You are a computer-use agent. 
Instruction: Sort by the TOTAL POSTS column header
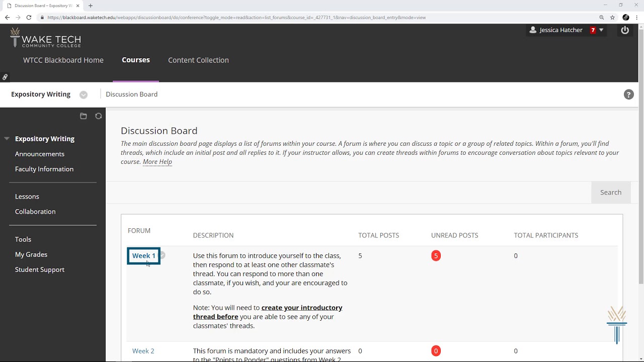click(x=378, y=235)
